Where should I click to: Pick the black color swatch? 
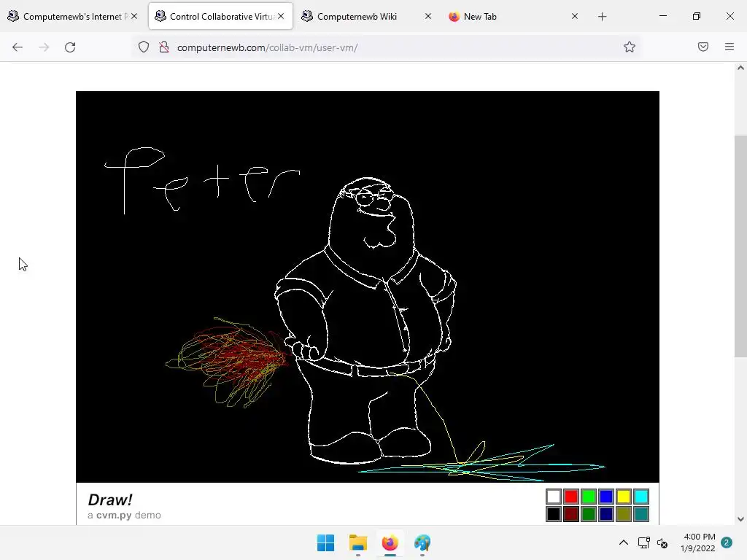pyautogui.click(x=553, y=514)
